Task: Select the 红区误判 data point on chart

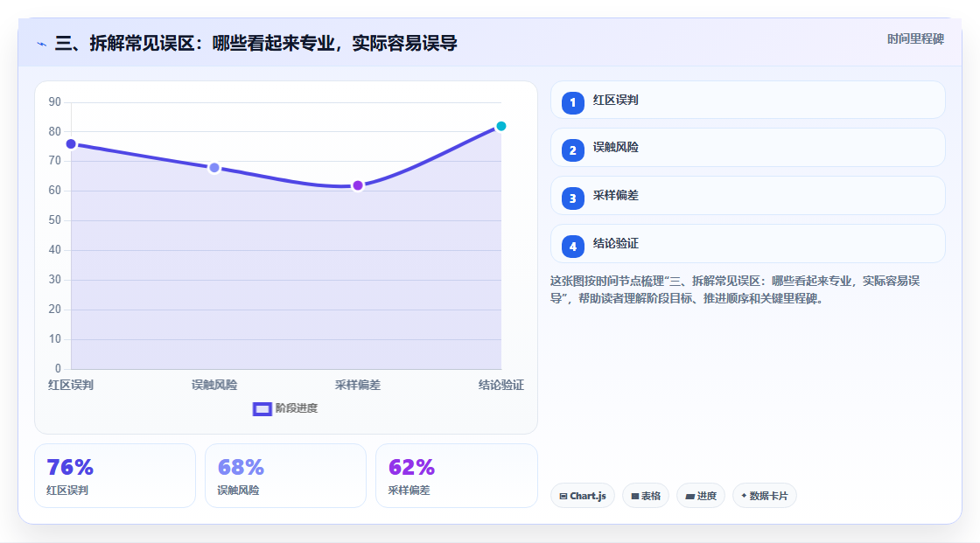Action: [71, 144]
